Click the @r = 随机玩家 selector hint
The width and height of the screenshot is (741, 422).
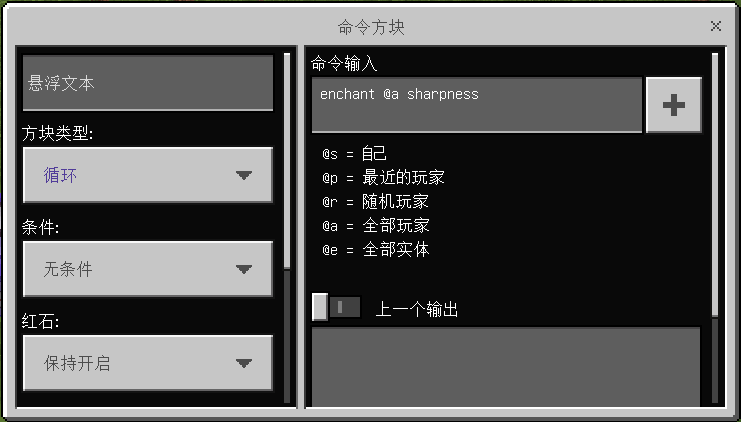tap(375, 202)
